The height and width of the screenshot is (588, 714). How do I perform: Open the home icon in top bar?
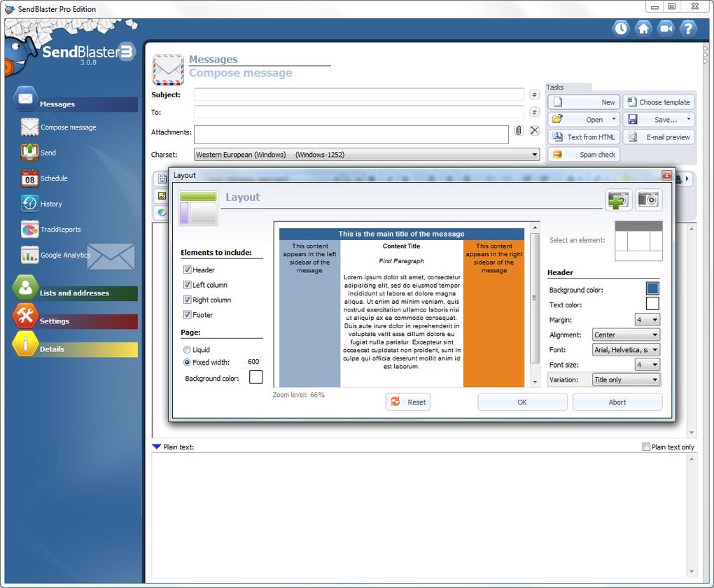click(643, 28)
